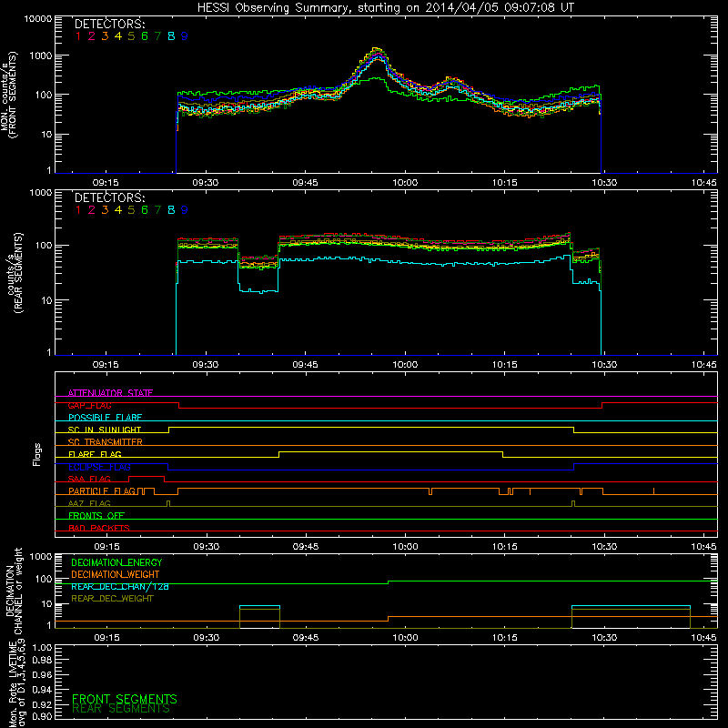Click the ECLIPSE_FLAG label
Screen dimensions: 728x728
(99, 467)
